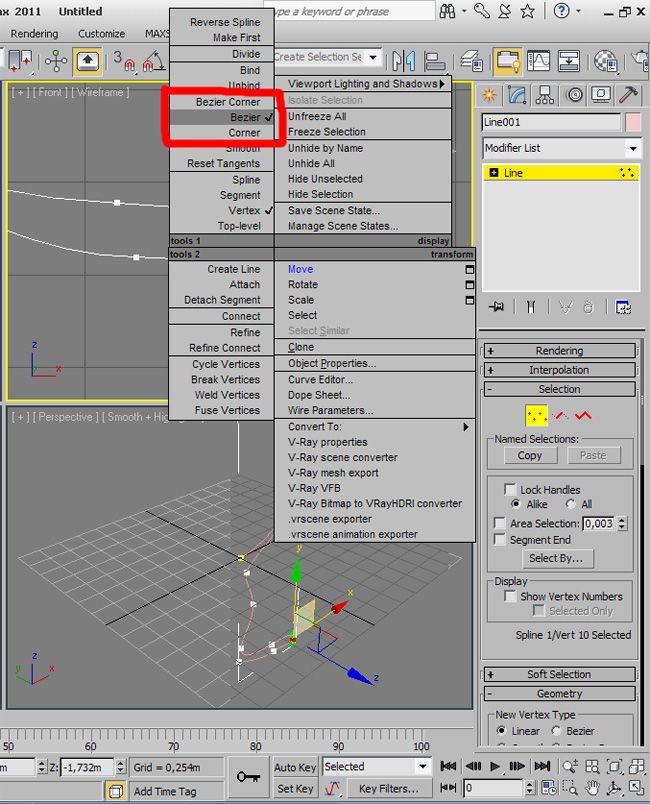Expand the Soft Selection rollout
Screen dimensions: 650x804
coord(559,674)
